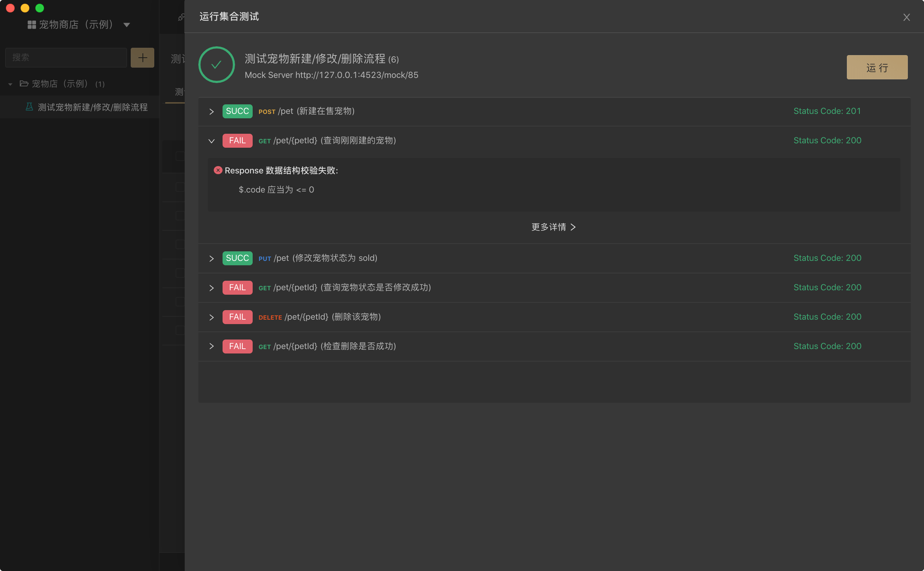Click the flask icon of 测试宠物新建/修改/删除流程
This screenshot has height=571, width=924.
pyautogui.click(x=29, y=107)
